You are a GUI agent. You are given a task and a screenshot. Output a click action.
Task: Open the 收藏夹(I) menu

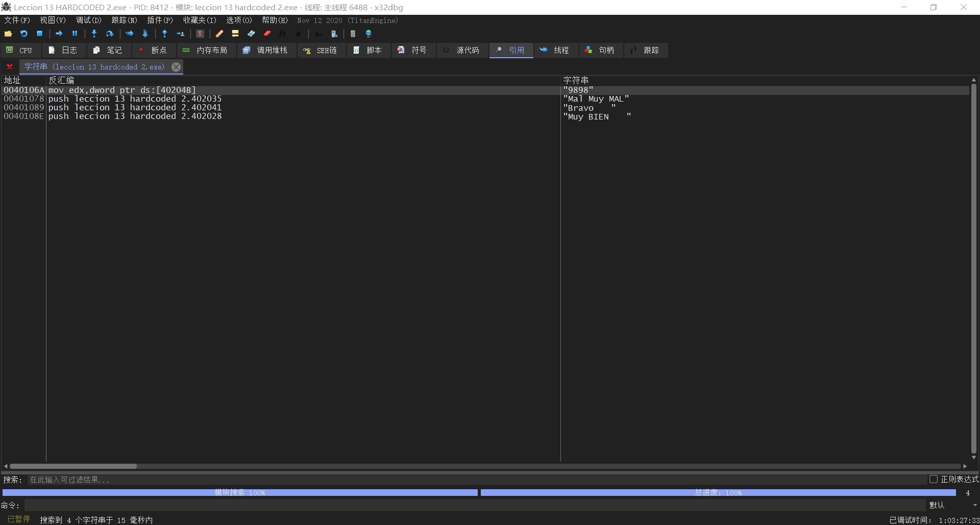(200, 20)
